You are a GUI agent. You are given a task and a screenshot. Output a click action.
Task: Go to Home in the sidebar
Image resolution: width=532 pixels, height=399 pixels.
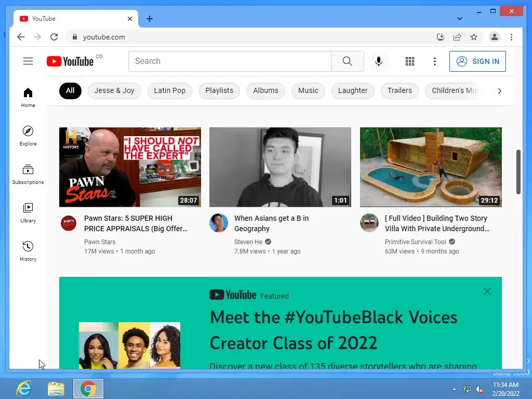(28, 97)
